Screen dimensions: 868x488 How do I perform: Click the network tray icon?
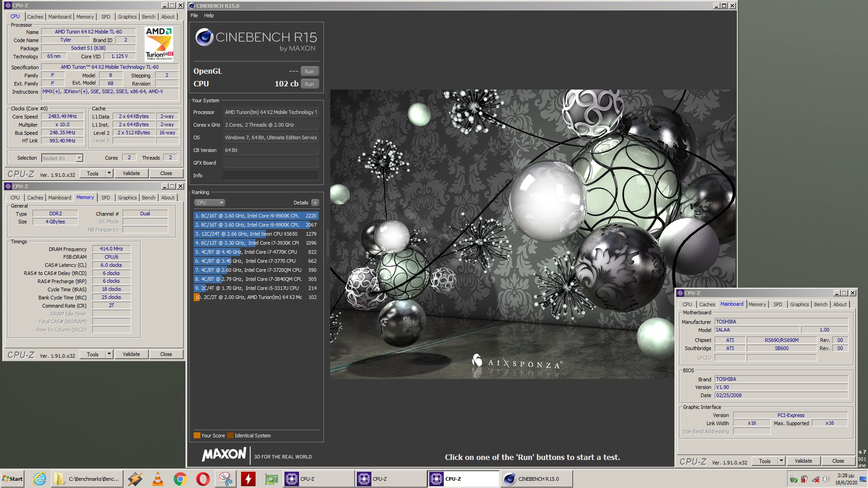pos(815,479)
